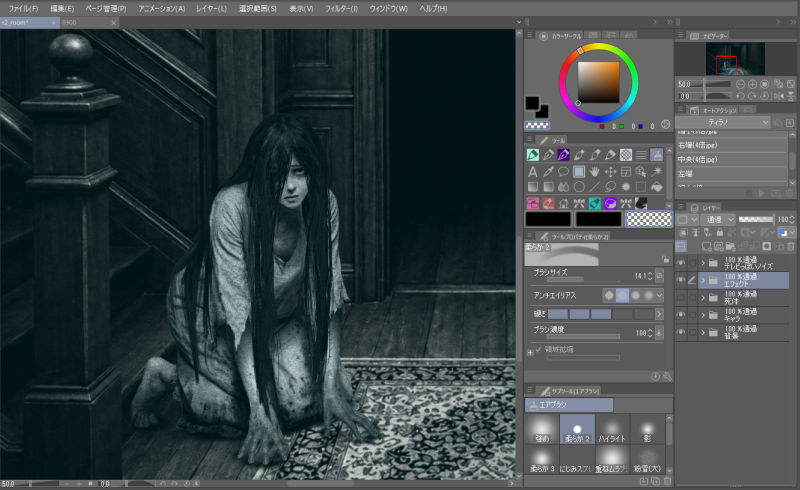Choose the 右端(4倍jpg) auto action
This screenshot has height=490, width=800.
pos(732,145)
